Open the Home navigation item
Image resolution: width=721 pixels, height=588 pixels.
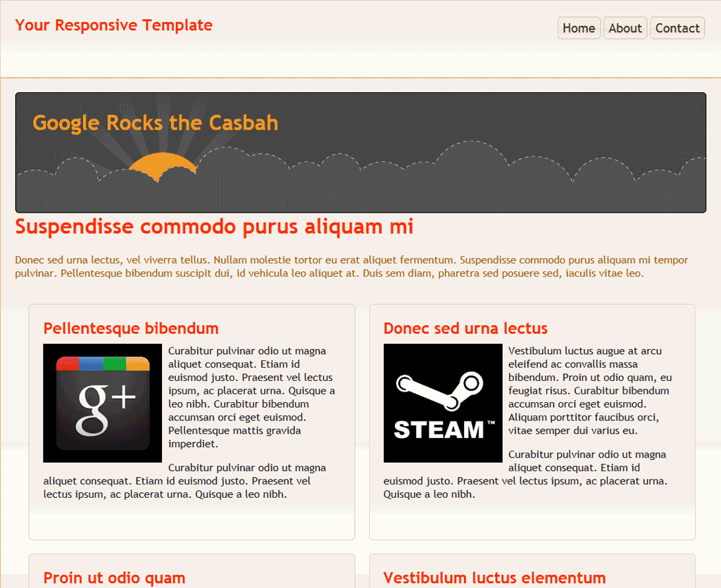[x=579, y=28]
